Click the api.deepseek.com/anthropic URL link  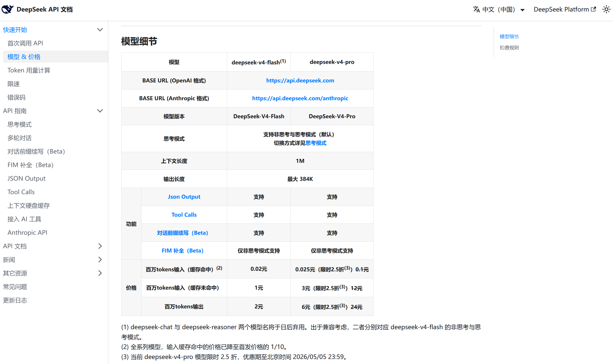300,98
